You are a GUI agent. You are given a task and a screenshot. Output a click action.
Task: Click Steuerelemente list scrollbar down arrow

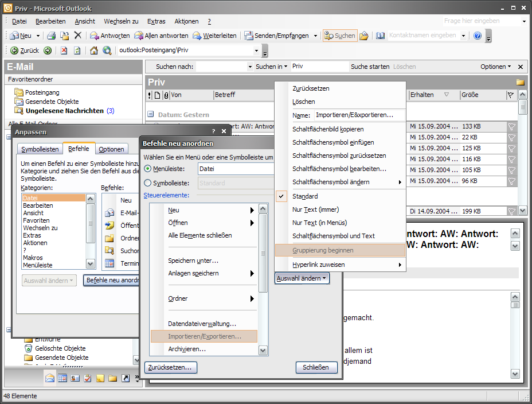pos(263,351)
